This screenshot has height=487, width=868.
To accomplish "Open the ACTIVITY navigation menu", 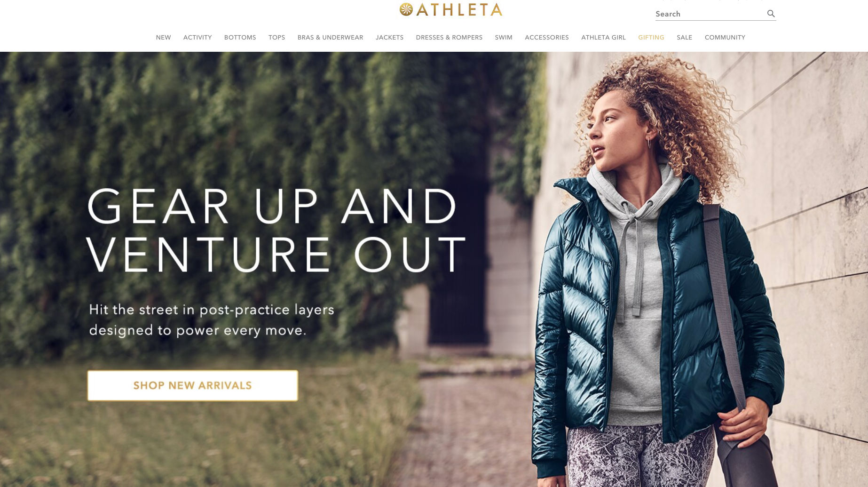I will tap(197, 38).
